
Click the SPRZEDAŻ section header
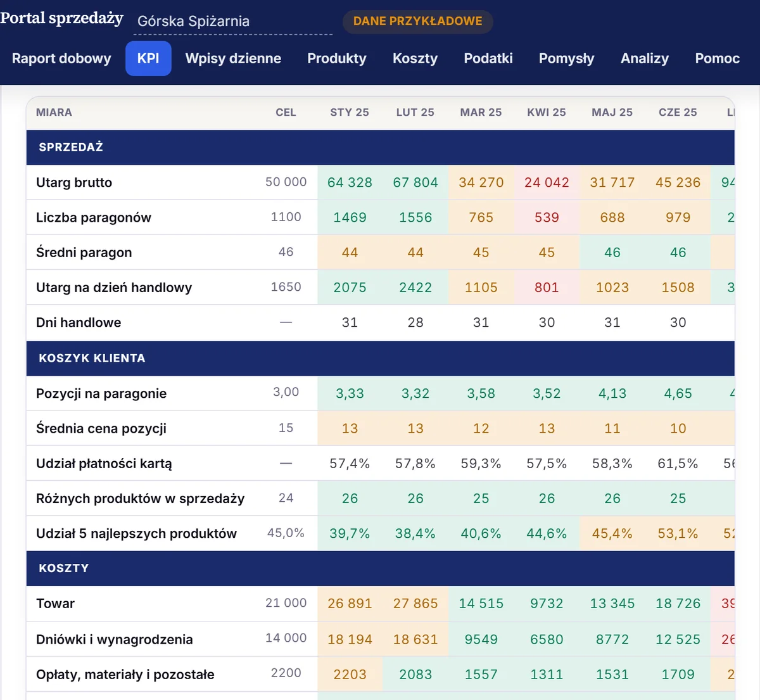point(380,147)
